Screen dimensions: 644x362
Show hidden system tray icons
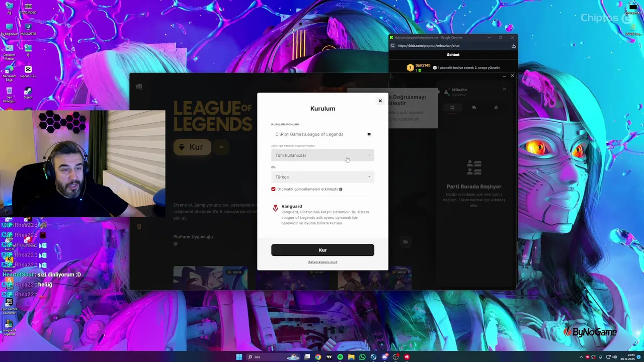[582, 357]
